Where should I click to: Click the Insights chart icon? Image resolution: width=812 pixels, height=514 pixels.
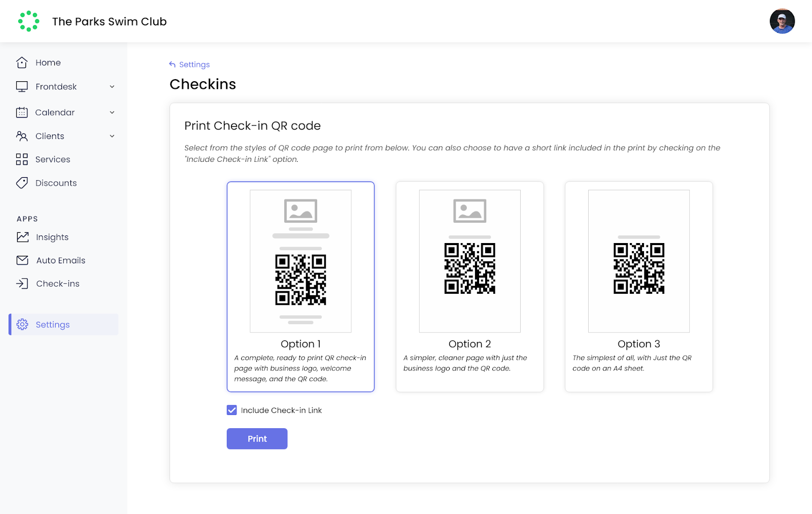coord(22,237)
